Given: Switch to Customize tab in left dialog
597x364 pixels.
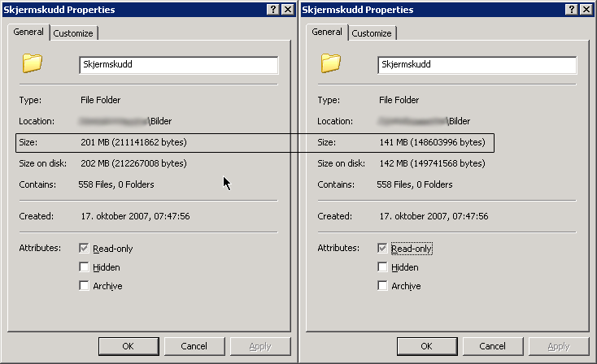Looking at the screenshot, I should point(73,33).
